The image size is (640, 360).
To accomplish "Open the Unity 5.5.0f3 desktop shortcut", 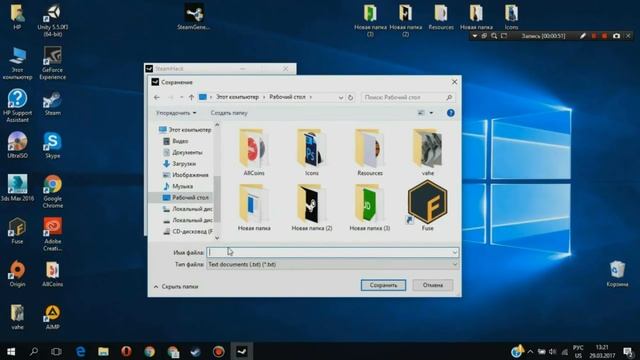I will point(53,21).
